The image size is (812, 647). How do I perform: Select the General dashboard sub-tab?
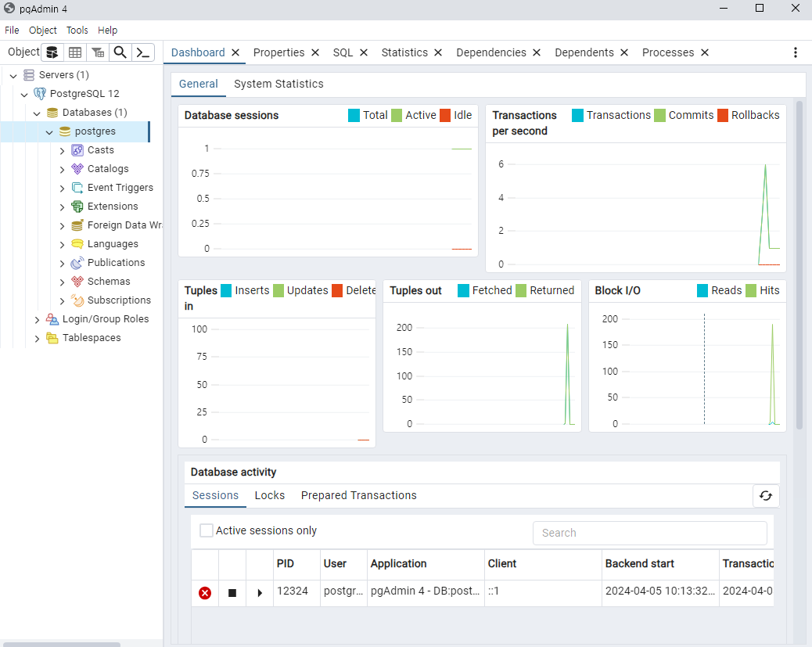(199, 84)
